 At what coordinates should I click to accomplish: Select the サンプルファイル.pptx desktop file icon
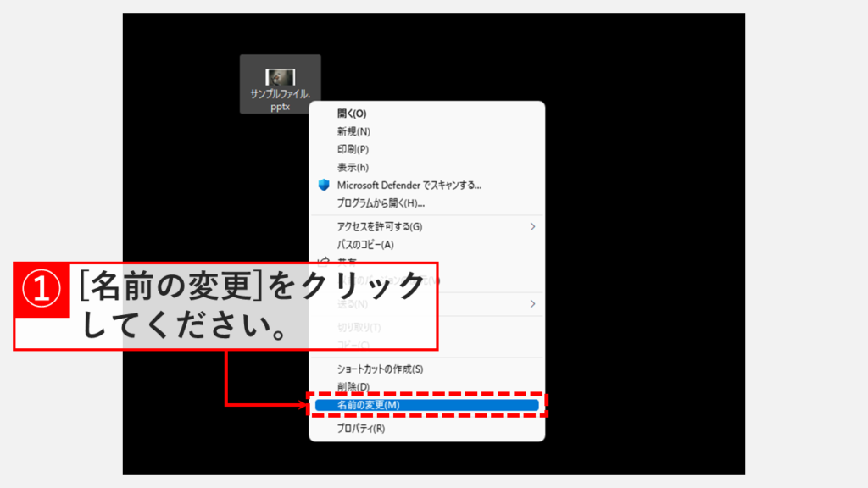280,85
